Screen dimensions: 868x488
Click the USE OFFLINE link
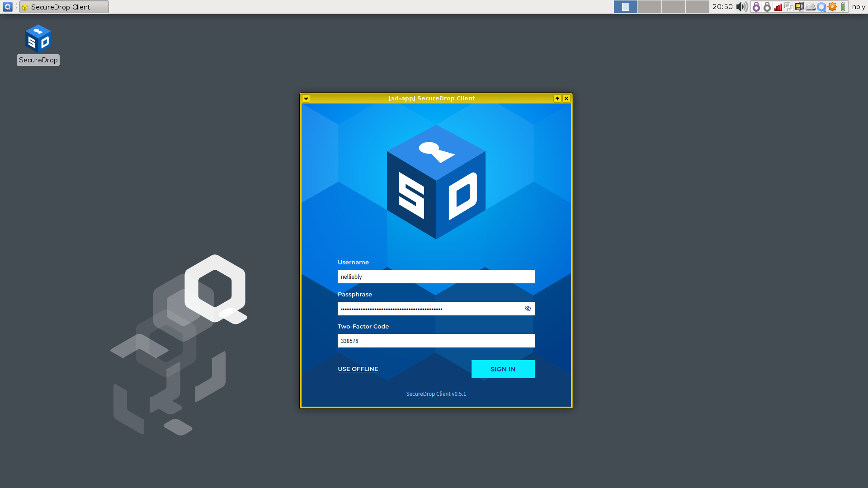tap(358, 369)
